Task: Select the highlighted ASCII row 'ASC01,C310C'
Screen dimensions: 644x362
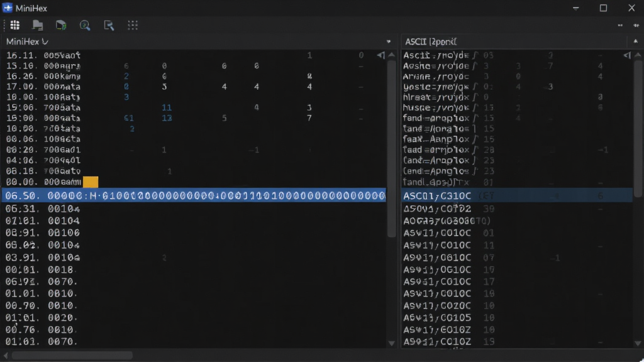Action: tap(517, 196)
